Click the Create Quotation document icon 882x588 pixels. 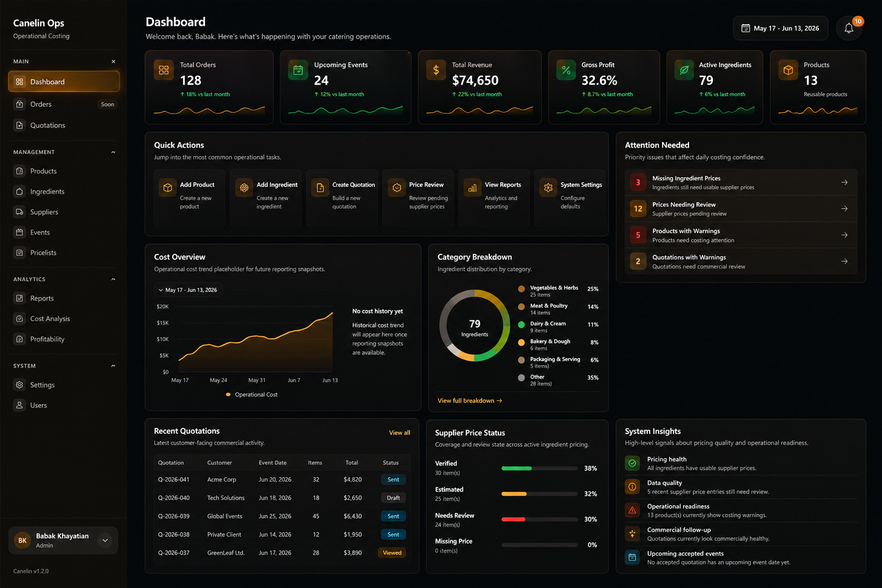coord(320,187)
